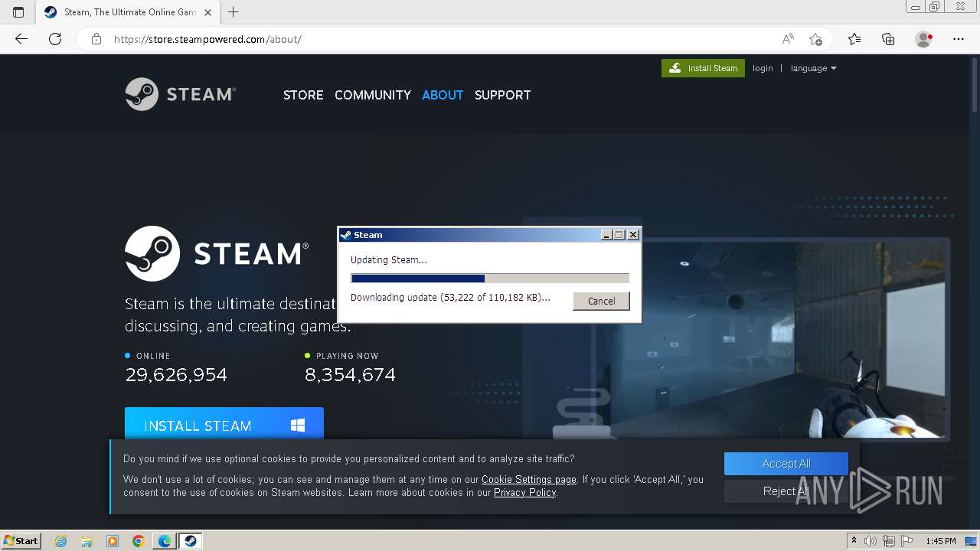
Task: Click the Steam logo in the site header
Action: coord(180,94)
